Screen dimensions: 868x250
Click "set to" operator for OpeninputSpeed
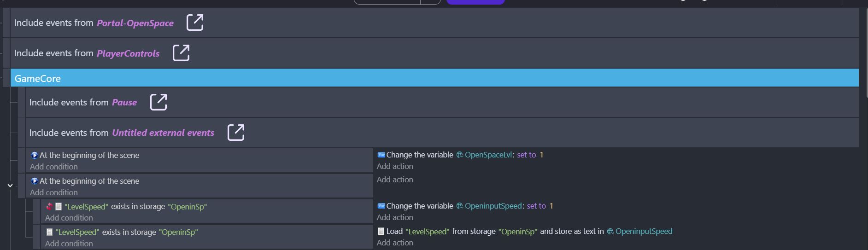(536, 206)
